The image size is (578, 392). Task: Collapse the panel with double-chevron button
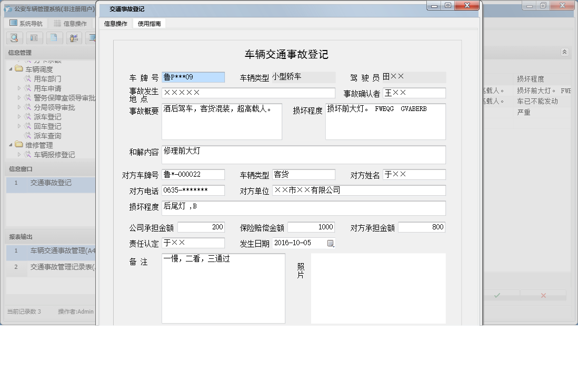point(564,52)
